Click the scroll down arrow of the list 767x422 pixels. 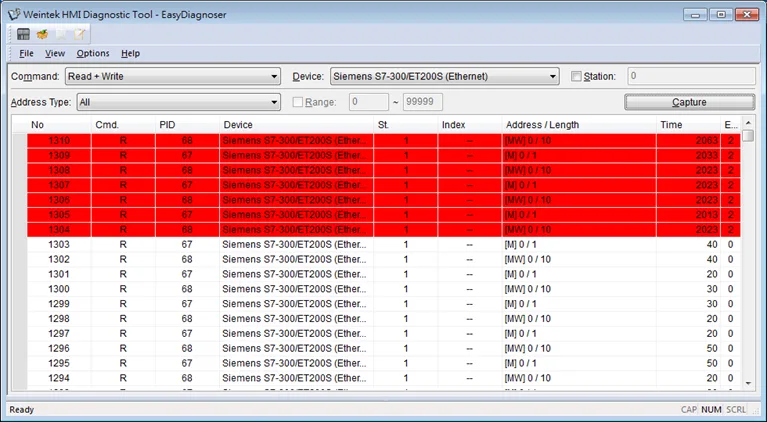748,383
